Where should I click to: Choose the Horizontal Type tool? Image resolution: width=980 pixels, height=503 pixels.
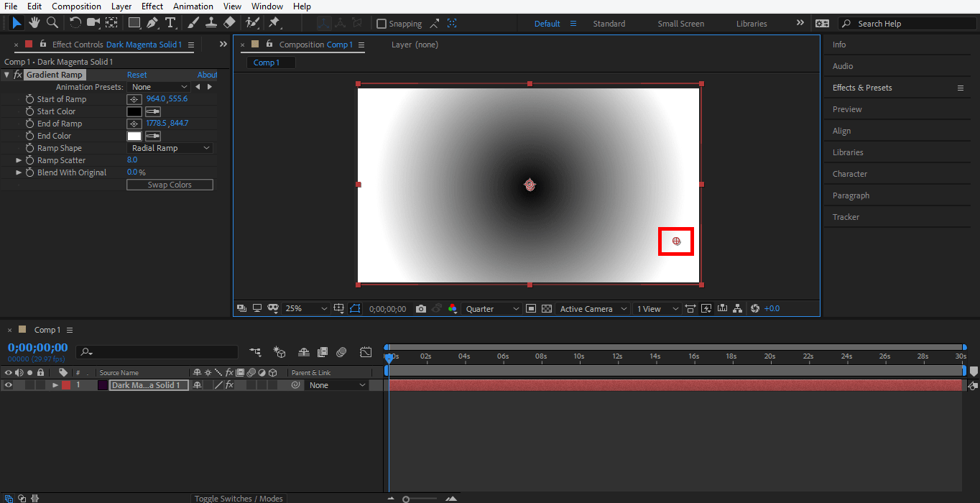[x=170, y=23]
